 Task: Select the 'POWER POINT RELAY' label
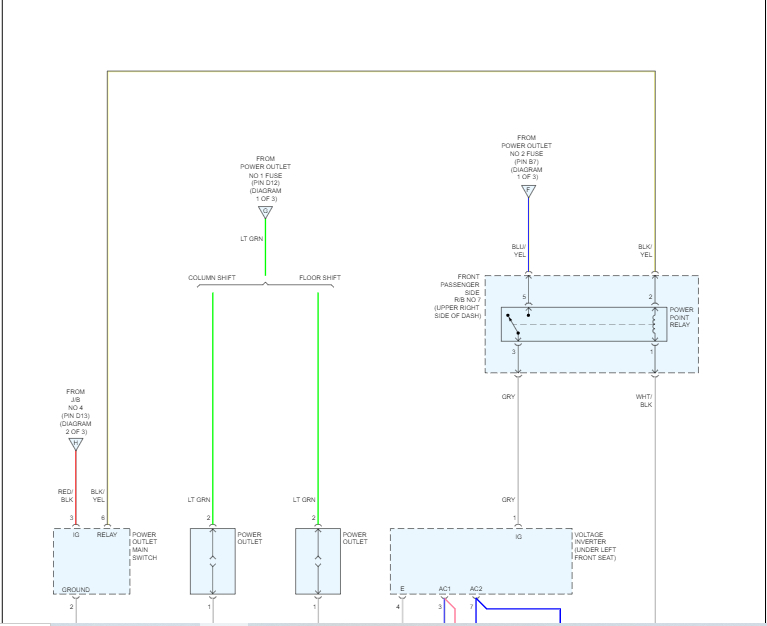point(681,317)
